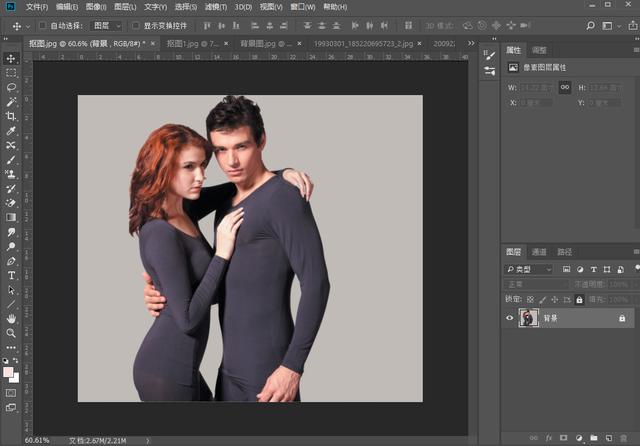Expand the 类型 layer filter dropdown
This screenshot has height=446, width=640.
[x=528, y=269]
